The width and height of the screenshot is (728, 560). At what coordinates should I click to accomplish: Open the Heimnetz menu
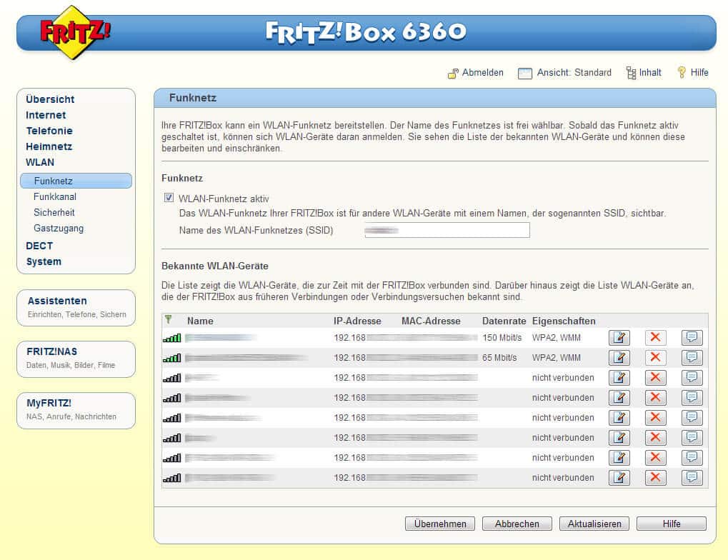coord(49,146)
